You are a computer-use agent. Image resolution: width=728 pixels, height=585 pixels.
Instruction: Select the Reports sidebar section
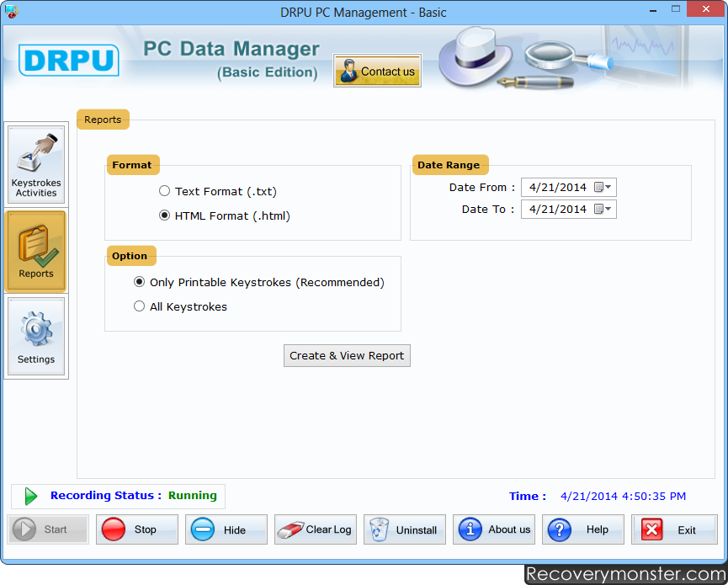click(36, 251)
